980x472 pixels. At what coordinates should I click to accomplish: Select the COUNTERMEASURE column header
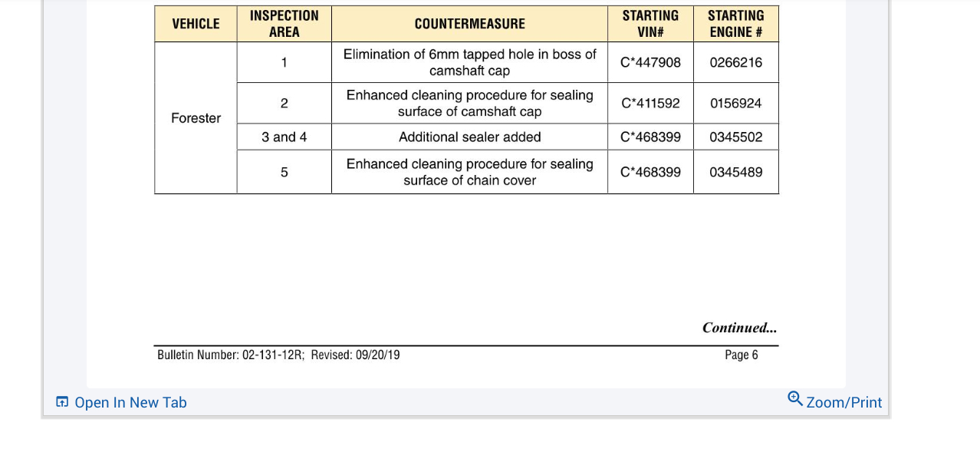469,24
